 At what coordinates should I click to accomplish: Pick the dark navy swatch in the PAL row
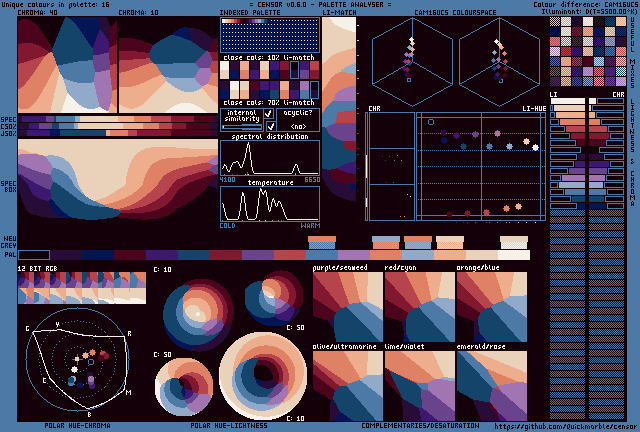click(x=98, y=255)
